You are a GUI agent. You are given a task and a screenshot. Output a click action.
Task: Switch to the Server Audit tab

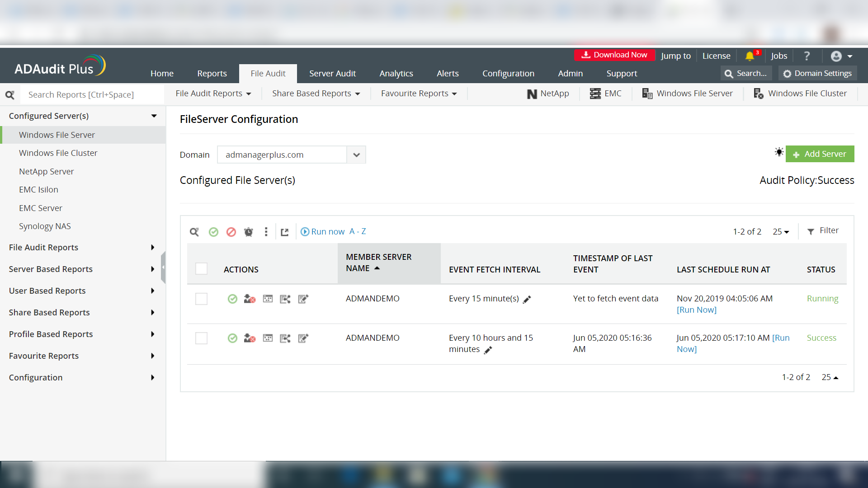coord(332,73)
